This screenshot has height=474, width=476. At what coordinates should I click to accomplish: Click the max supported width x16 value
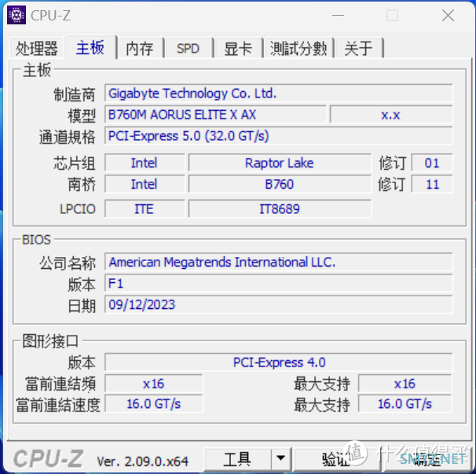[405, 384]
